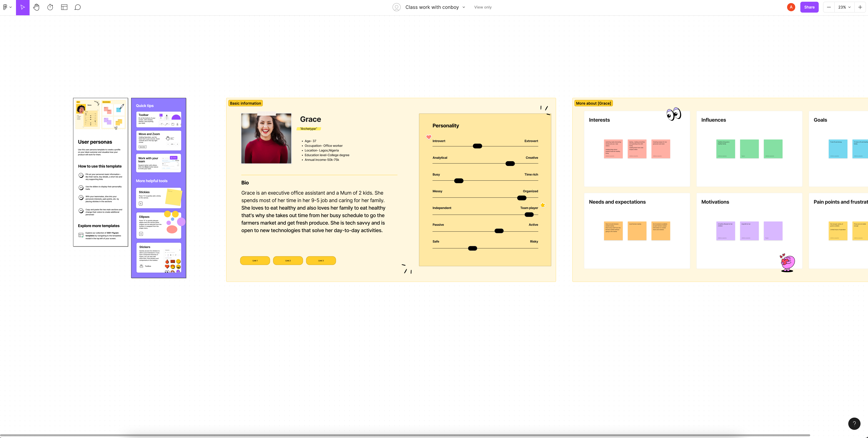Screen dimensions: 868x438
Task: Select the third pink Interests sticky note
Action: (x=661, y=149)
